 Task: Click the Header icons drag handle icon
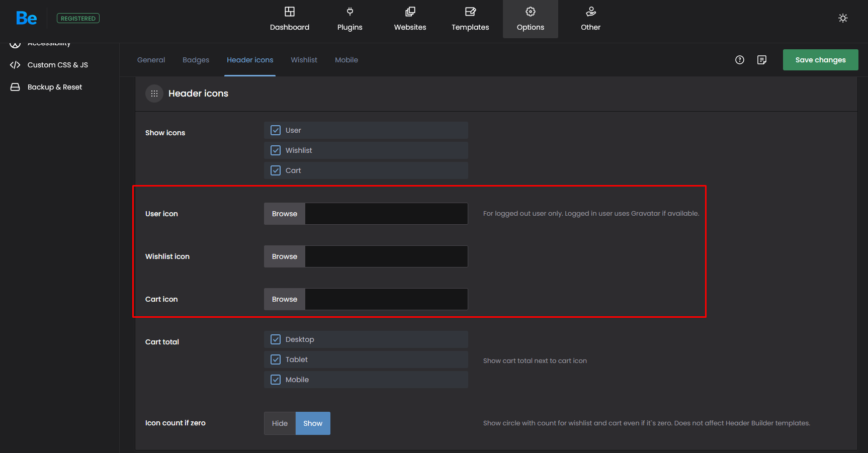[x=154, y=94]
